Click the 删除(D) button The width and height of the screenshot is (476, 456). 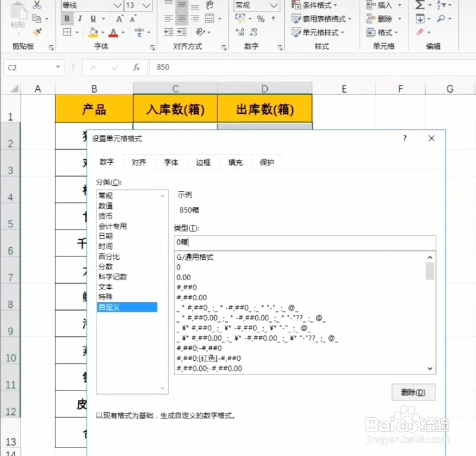tap(413, 392)
